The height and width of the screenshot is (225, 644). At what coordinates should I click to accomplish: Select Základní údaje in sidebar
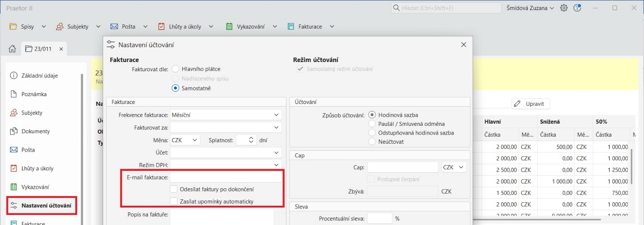[39, 76]
